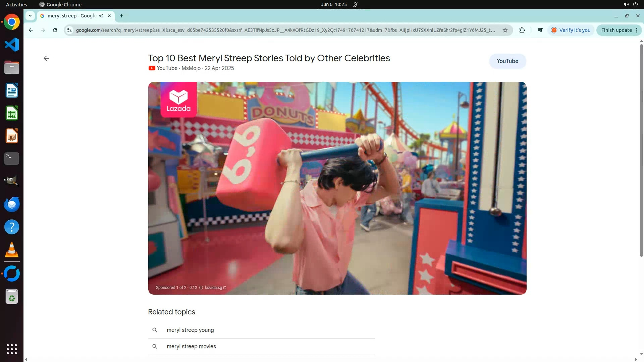Screen dimensions: 644x362
Task: Launch VLC media player from the dock
Action: coord(12,250)
